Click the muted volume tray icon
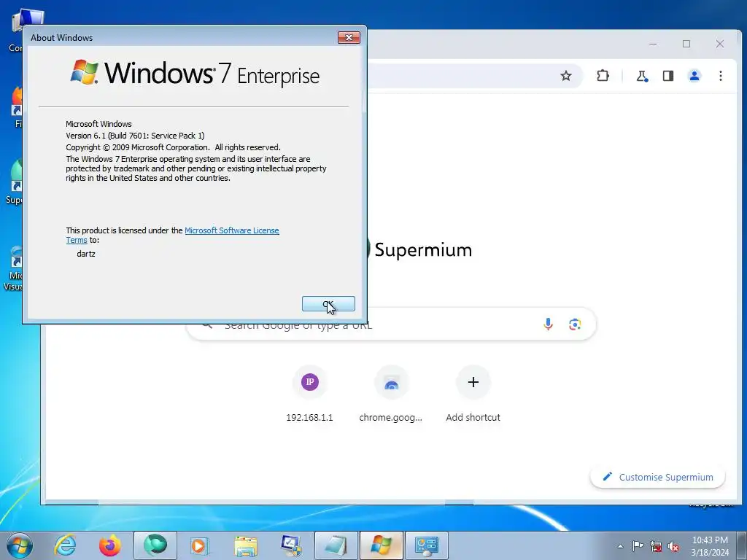The height and width of the screenshot is (560, 747). [x=673, y=546]
